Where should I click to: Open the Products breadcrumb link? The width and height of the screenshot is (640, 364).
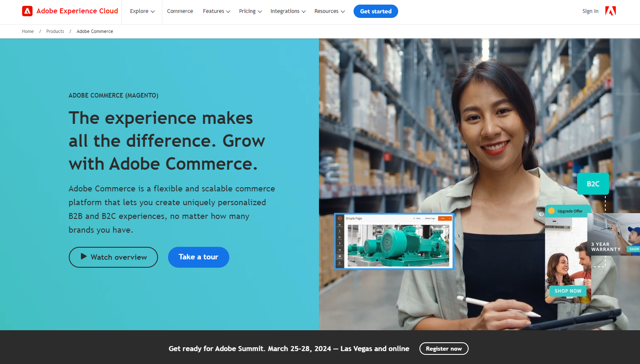click(x=55, y=31)
